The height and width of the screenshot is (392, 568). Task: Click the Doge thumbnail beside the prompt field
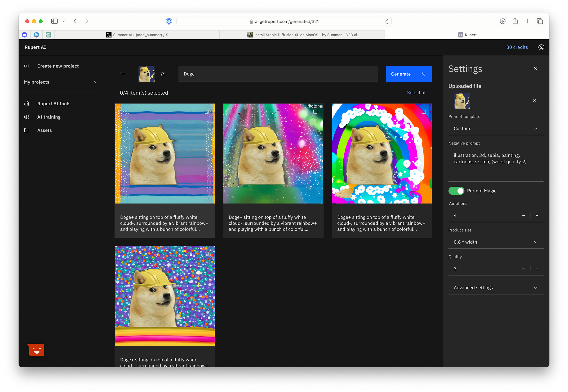146,74
